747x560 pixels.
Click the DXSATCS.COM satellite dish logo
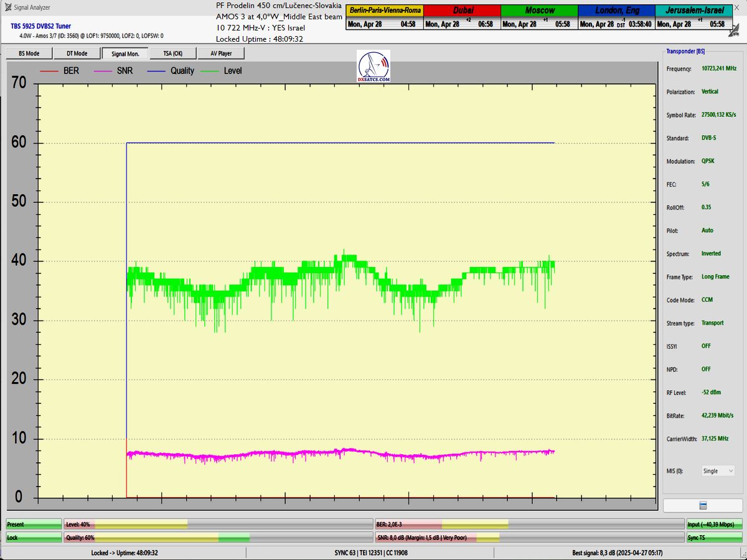pyautogui.click(x=374, y=66)
